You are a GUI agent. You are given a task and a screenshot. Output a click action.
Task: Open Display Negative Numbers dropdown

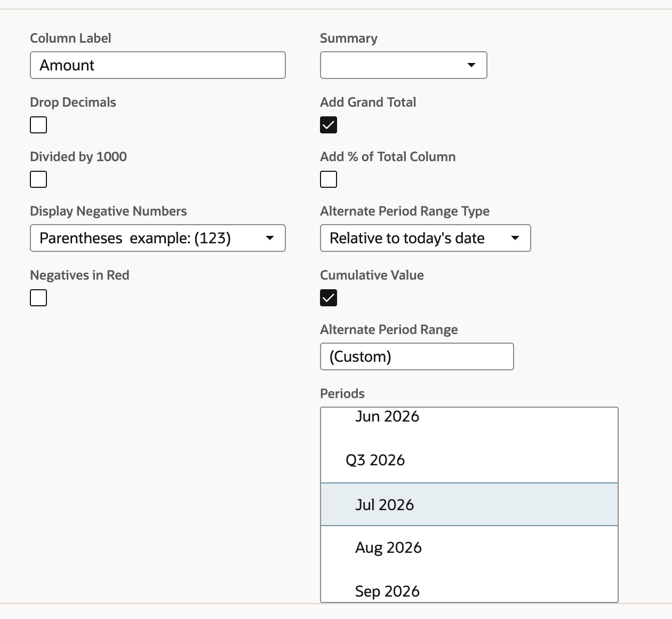tap(158, 238)
